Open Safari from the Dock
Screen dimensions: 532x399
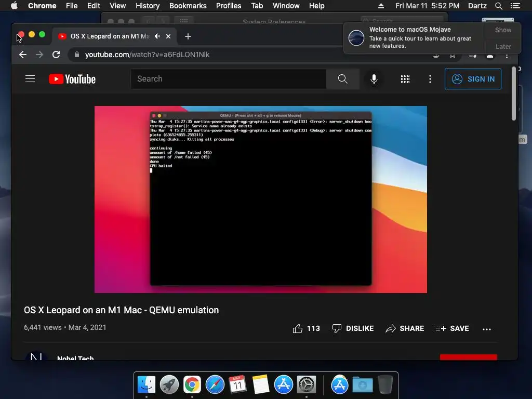215,385
